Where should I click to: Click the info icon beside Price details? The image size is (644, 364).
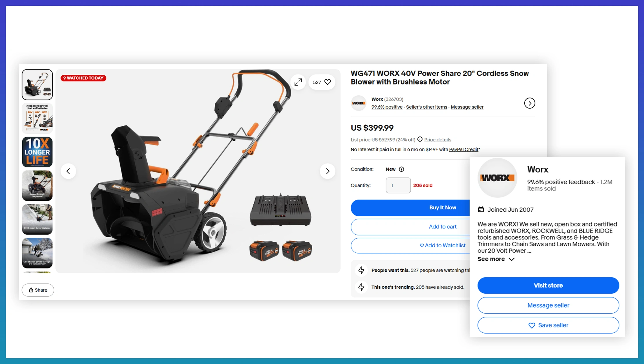420,139
